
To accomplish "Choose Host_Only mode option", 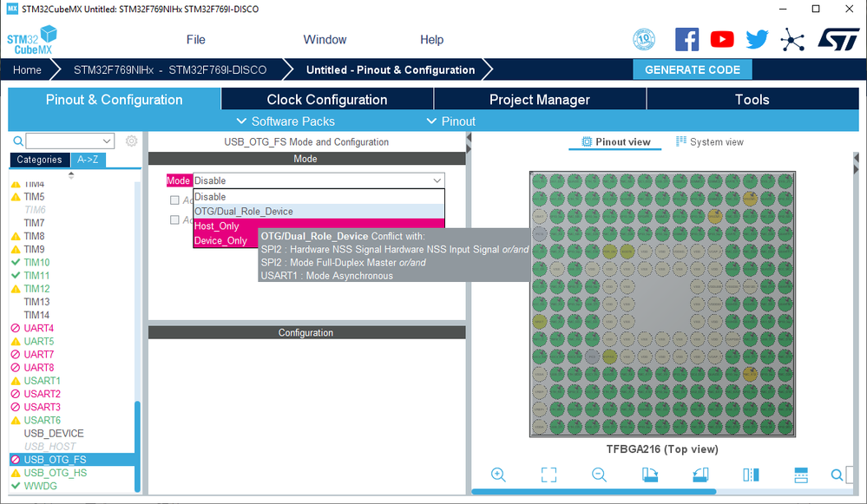I will click(x=319, y=226).
